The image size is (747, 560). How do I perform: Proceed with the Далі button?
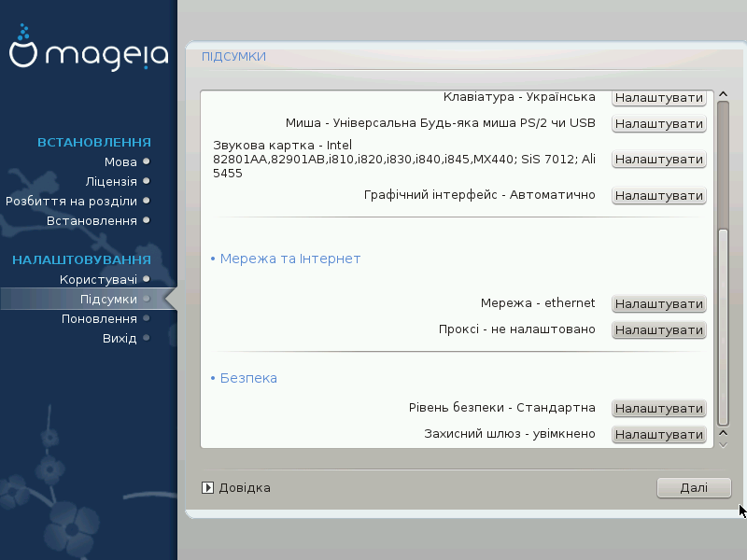pyautogui.click(x=694, y=487)
